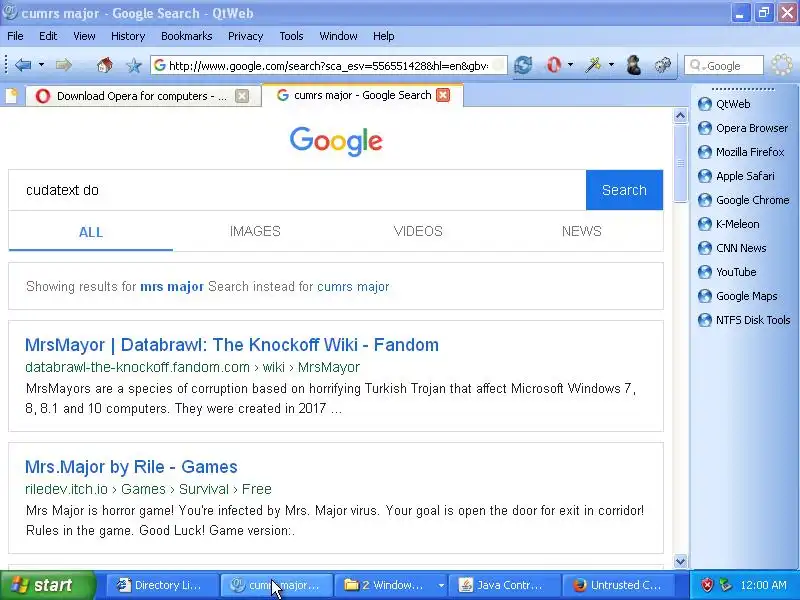The width and height of the screenshot is (800, 600).
Task: Click the page scrollbar down arrow
Action: coord(680,561)
